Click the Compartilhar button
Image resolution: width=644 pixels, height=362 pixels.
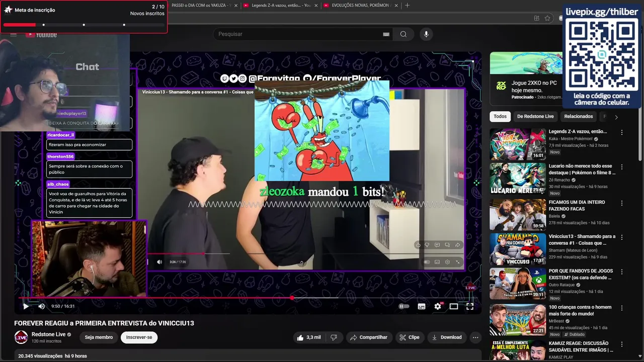coord(369,337)
